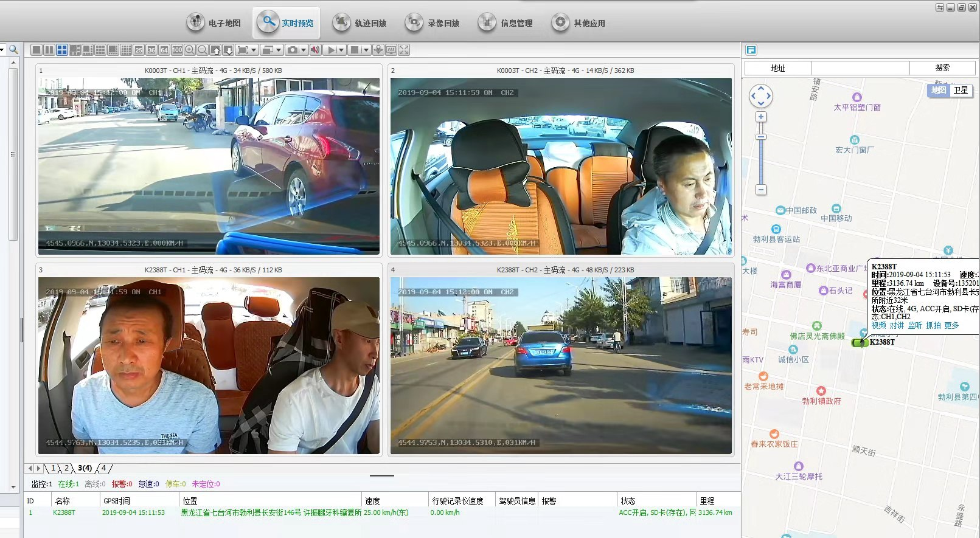Image resolution: width=980 pixels, height=538 pixels.
Task: Click the 地址 address input field
Action: (860, 68)
